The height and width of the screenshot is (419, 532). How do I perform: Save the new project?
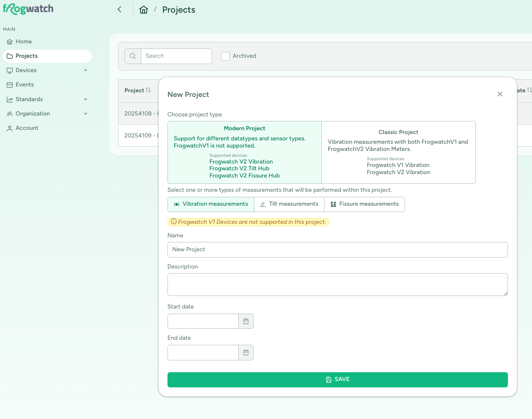(338, 379)
